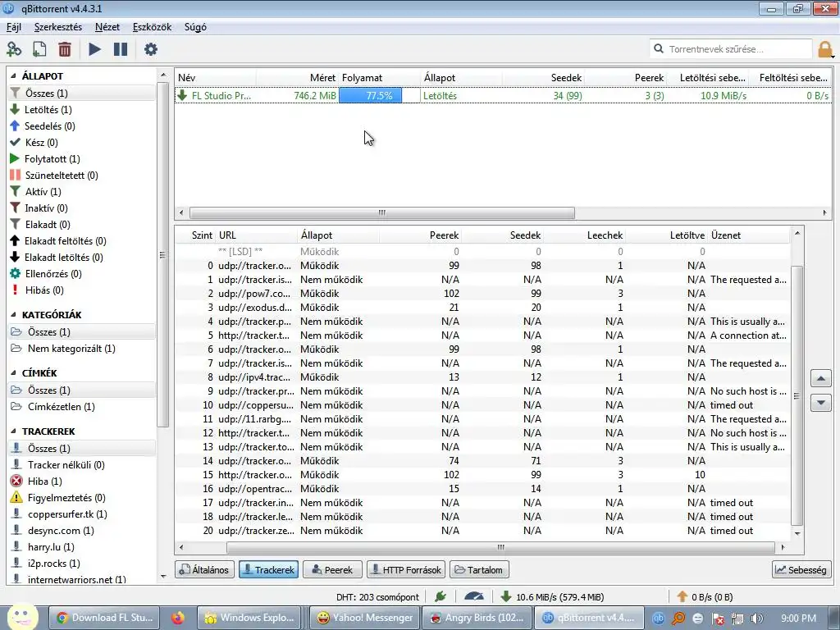Click the add torrent link toolbar icon
The width and height of the screenshot is (840, 630).
point(14,49)
